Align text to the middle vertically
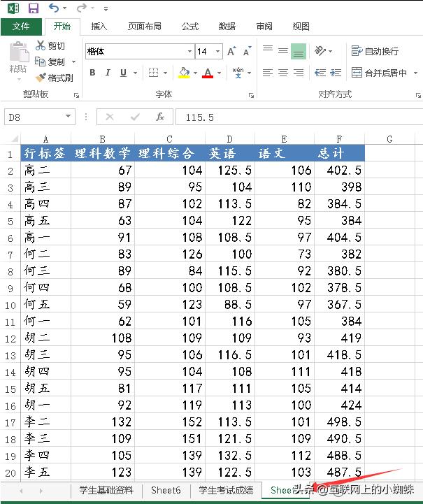 click(x=283, y=51)
